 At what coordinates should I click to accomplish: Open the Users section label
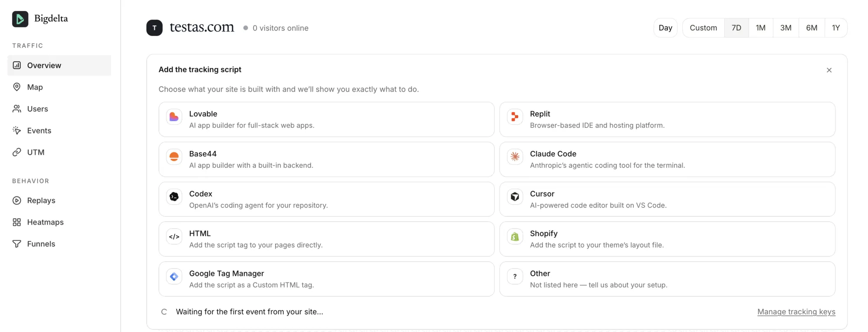(x=38, y=109)
